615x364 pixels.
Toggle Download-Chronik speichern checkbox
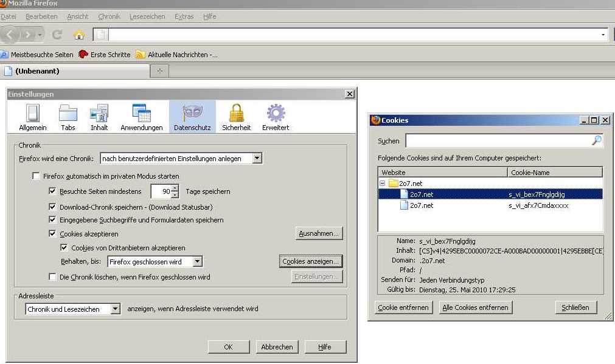pyautogui.click(x=52, y=207)
